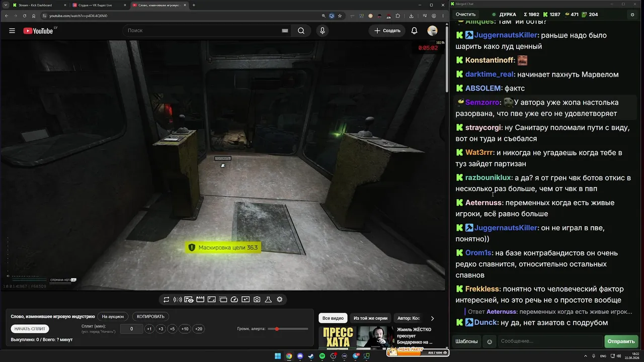Open the Windows Start menu
The width and height of the screenshot is (644, 362).
[x=278, y=356]
